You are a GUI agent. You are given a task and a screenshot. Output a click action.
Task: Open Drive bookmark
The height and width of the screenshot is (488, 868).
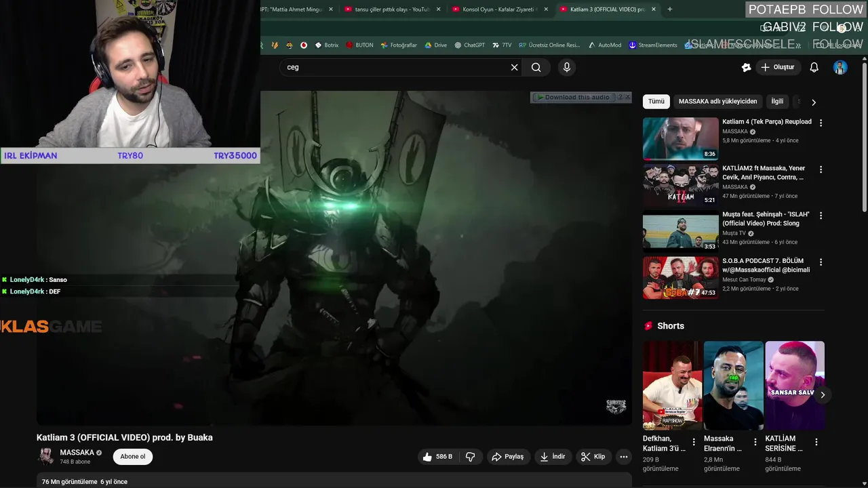(435, 45)
